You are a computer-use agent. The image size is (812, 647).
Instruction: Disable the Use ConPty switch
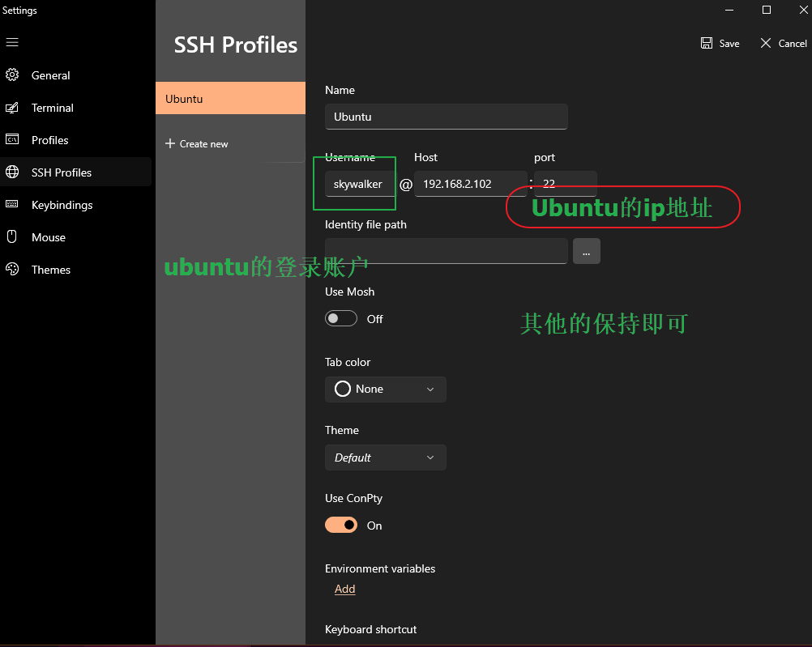point(340,526)
